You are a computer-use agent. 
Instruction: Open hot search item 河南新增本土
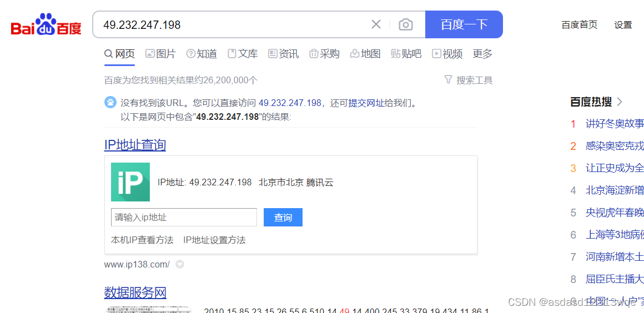[x=615, y=257]
